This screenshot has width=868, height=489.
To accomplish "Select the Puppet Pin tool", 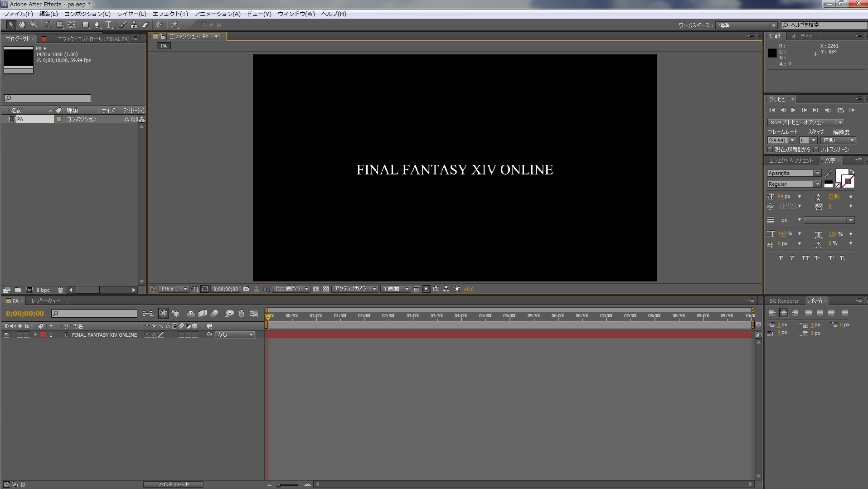I will (175, 25).
